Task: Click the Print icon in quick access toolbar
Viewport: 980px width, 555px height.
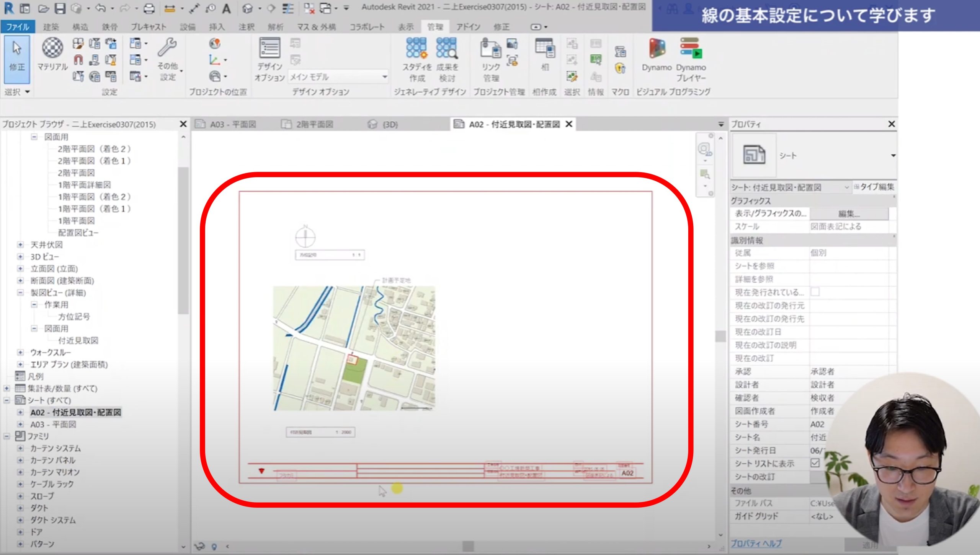Action: pos(149,8)
